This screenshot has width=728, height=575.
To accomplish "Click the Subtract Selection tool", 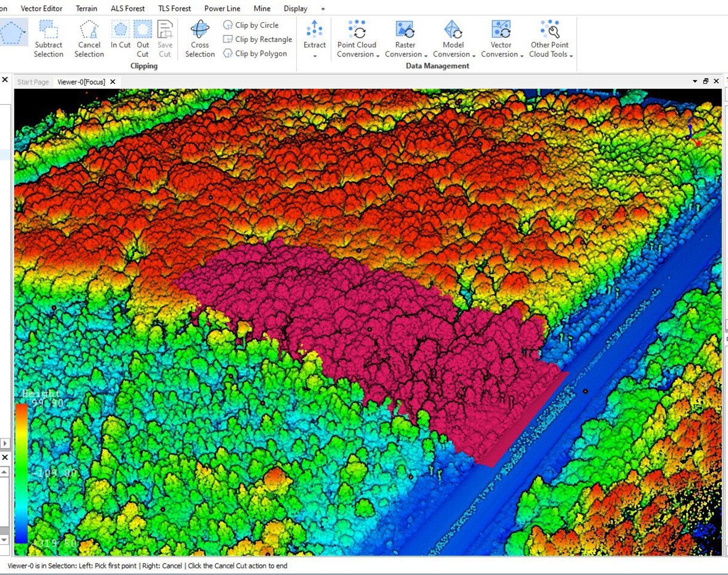I will (48, 40).
